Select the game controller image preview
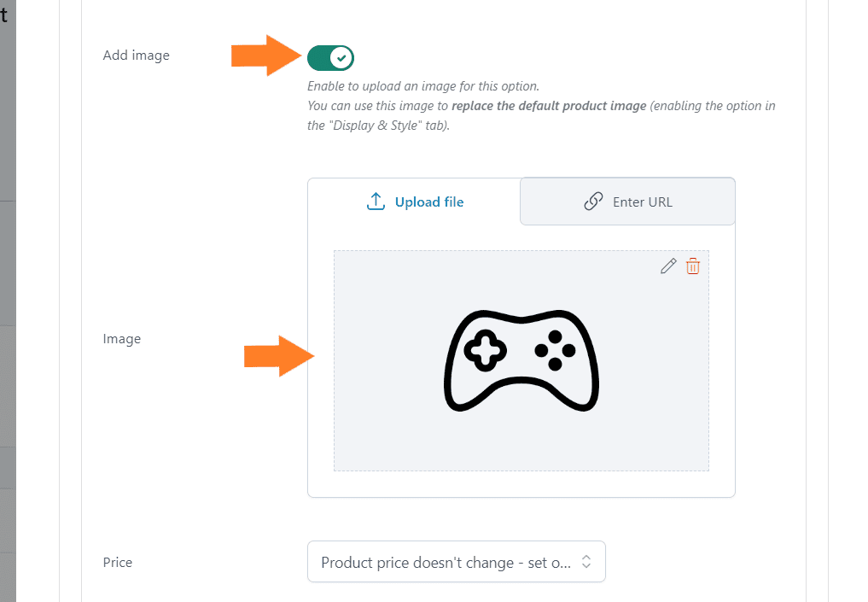The image size is (868, 602). [521, 360]
